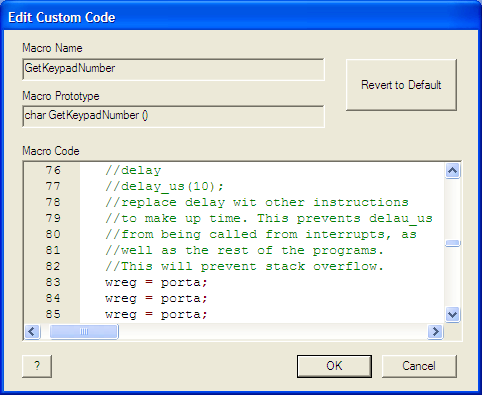Open help with the question mark button
482x395 pixels.
[x=37, y=366]
